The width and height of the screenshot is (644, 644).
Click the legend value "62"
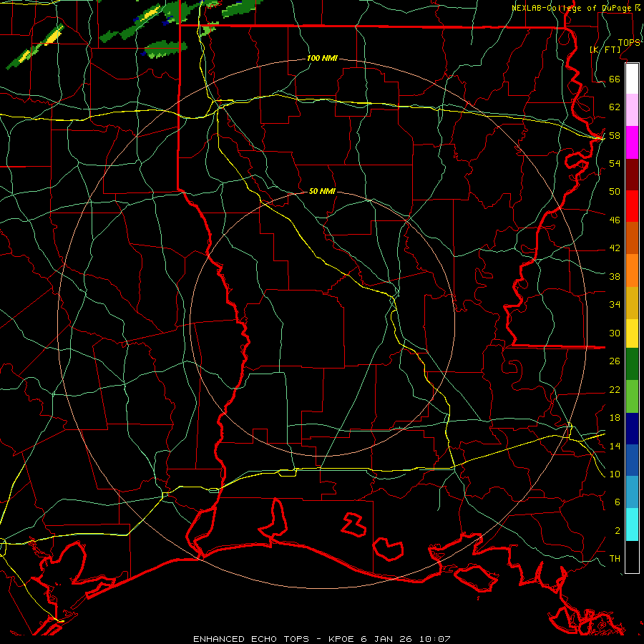615,107
